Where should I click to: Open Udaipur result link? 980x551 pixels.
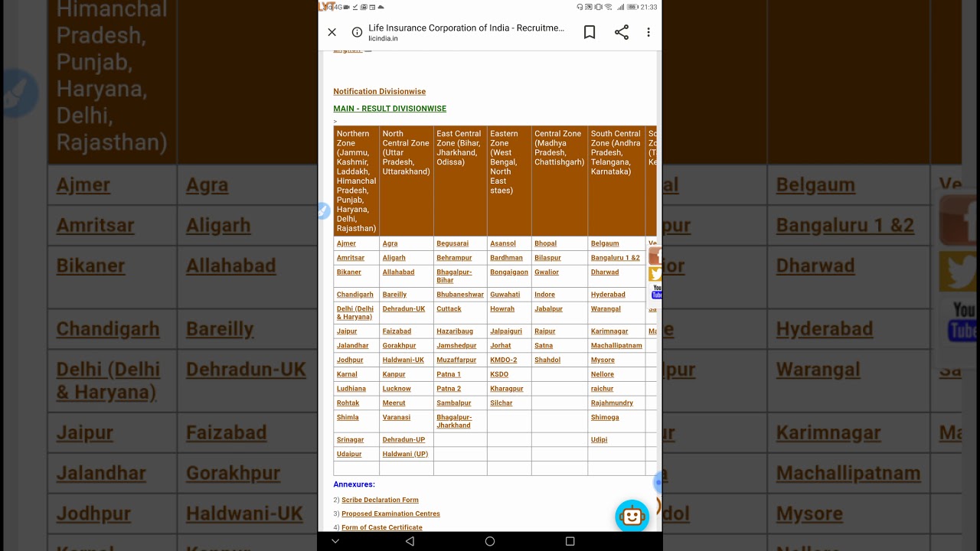point(349,455)
